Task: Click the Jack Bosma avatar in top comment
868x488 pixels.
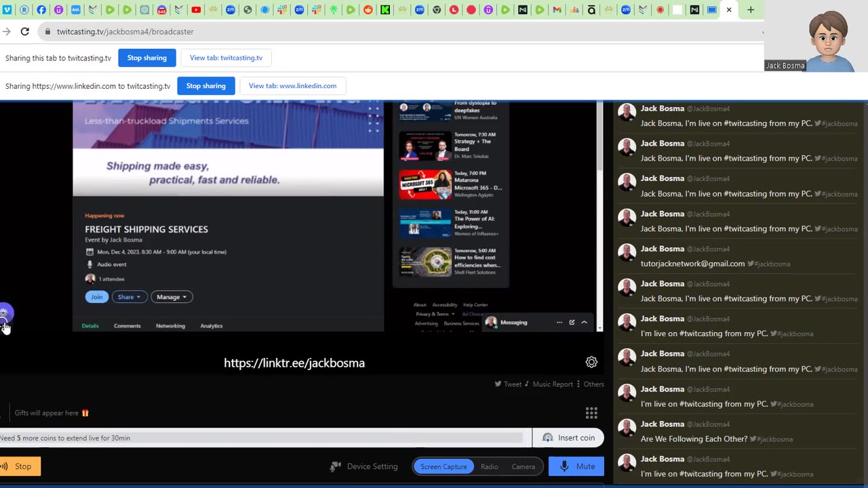Action: coord(627,112)
